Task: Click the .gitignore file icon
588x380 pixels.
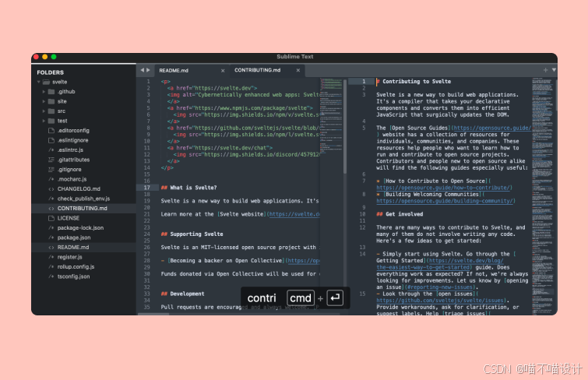Action: pyautogui.click(x=51, y=170)
